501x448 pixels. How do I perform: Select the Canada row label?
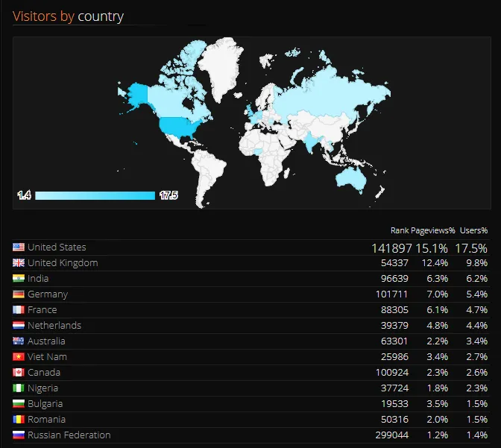44,372
